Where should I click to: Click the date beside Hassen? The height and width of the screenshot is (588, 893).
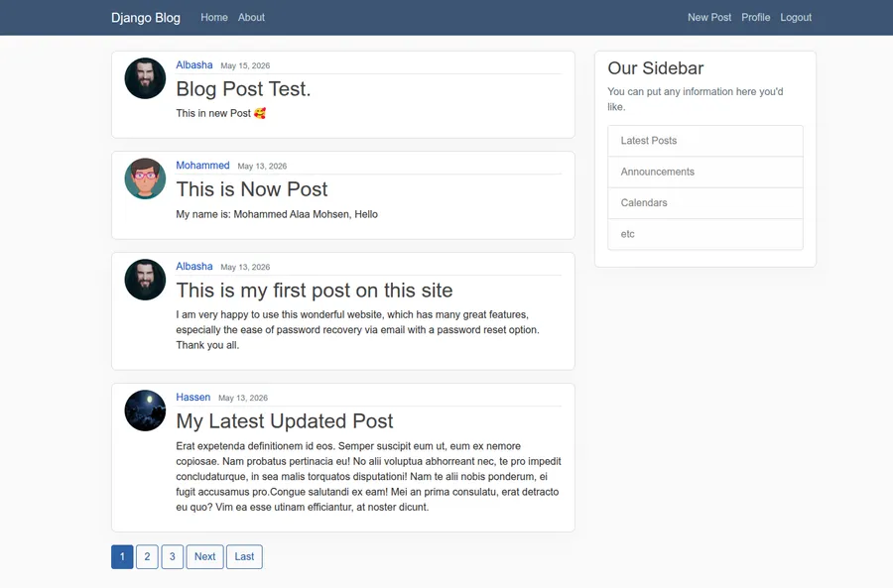click(243, 398)
